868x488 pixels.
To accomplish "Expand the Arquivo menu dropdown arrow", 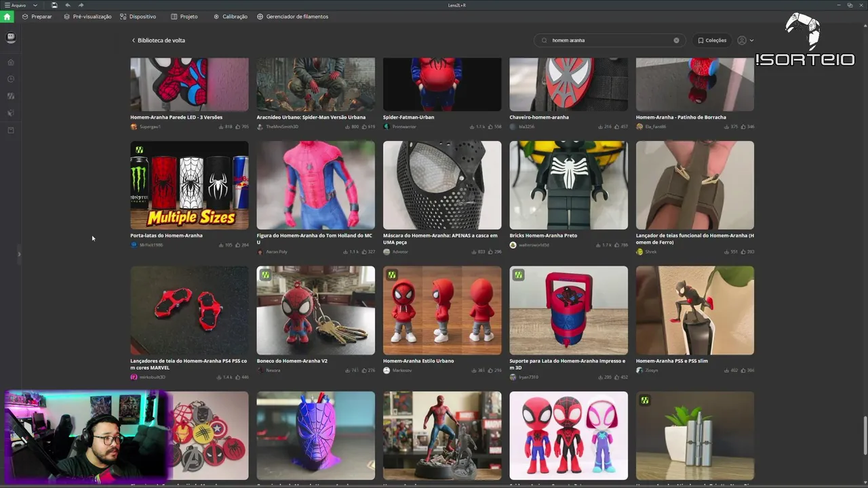I will (x=35, y=5).
